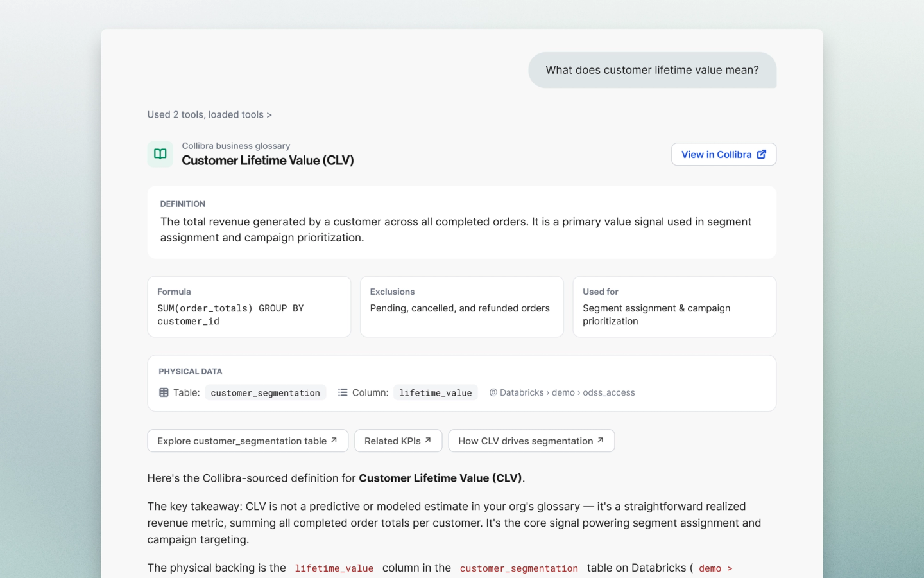This screenshot has width=924, height=578.
Task: Click the green glossary book icon
Action: click(x=160, y=154)
